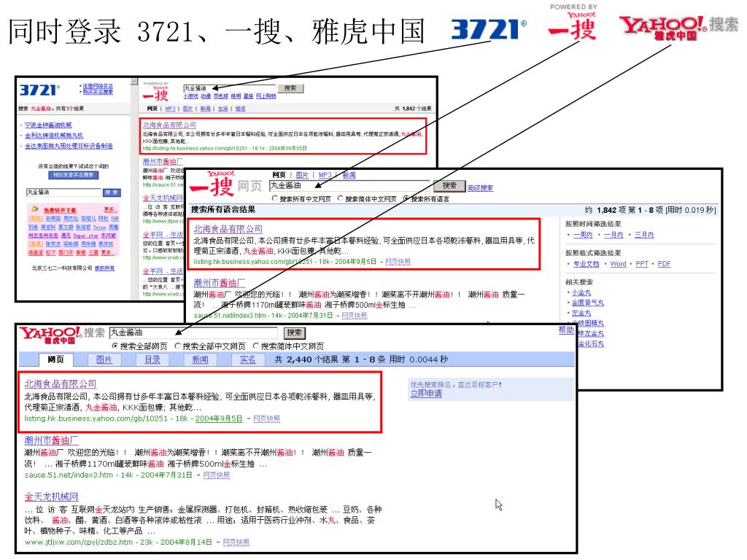Screen dimensions: 747x560
Task: Select 搜索全部网页 radio in the Yahoo window
Action: pos(115,346)
